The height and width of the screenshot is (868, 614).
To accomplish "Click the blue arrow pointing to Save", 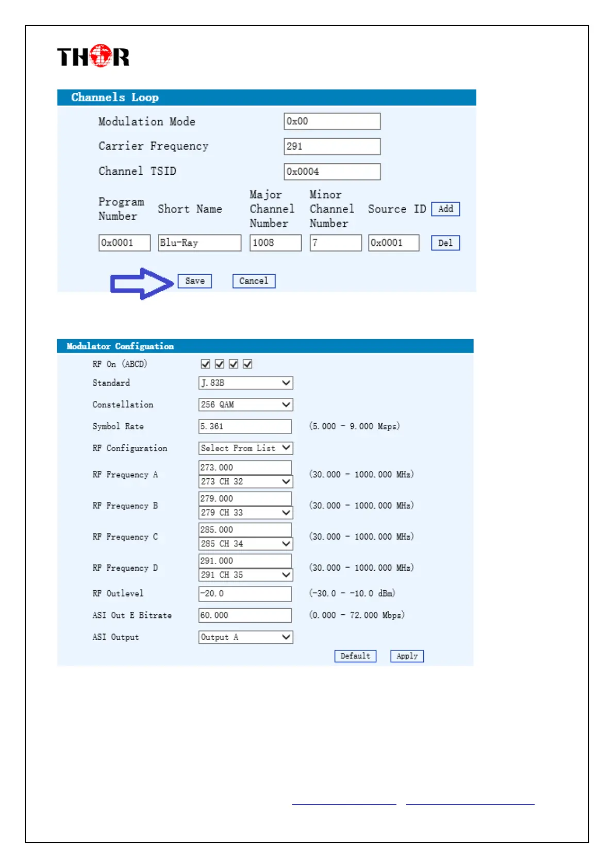I will point(142,283).
